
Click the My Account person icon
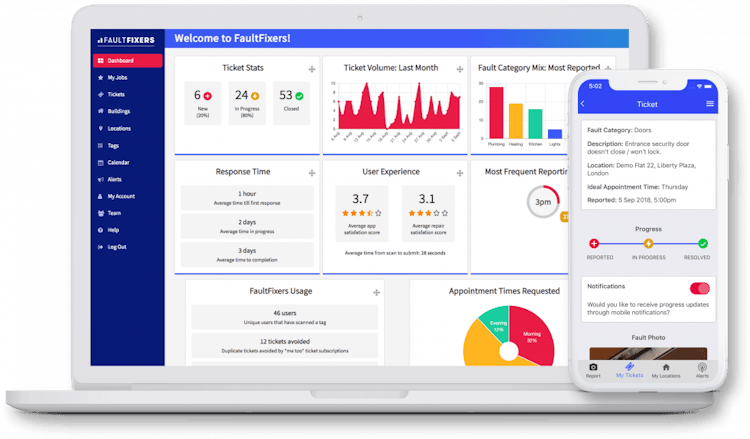pyautogui.click(x=100, y=197)
